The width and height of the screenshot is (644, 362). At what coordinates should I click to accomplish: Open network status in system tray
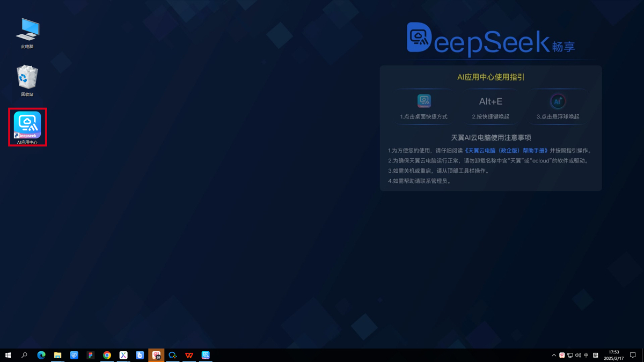tap(570, 355)
